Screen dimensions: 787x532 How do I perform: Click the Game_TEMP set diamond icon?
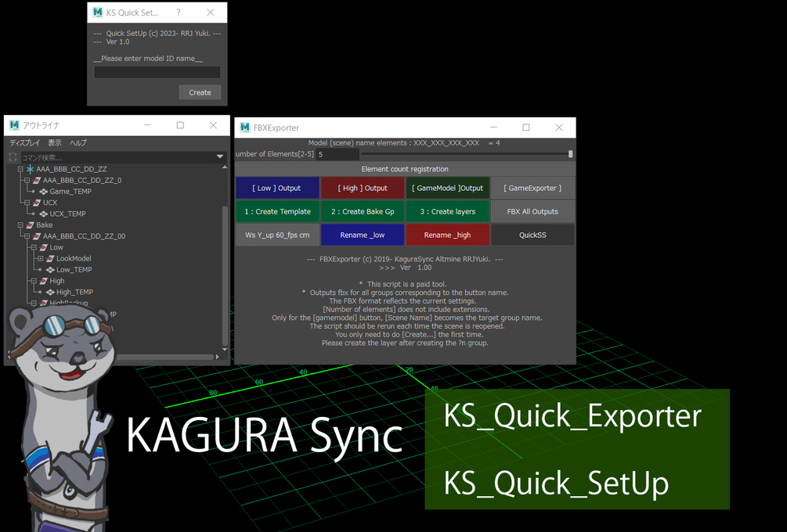[x=44, y=192]
